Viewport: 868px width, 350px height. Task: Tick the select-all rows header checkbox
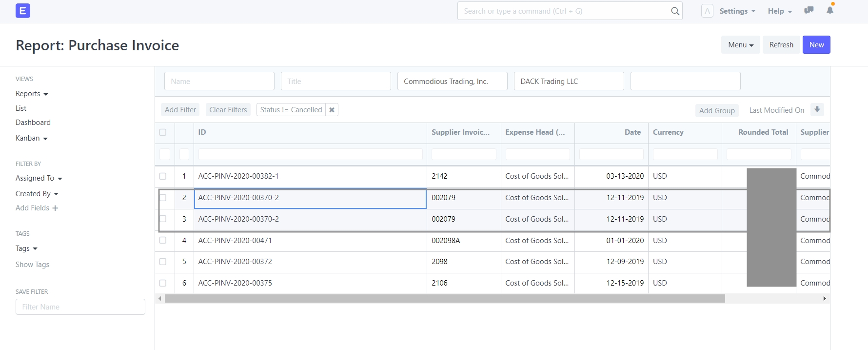pyautogui.click(x=163, y=132)
